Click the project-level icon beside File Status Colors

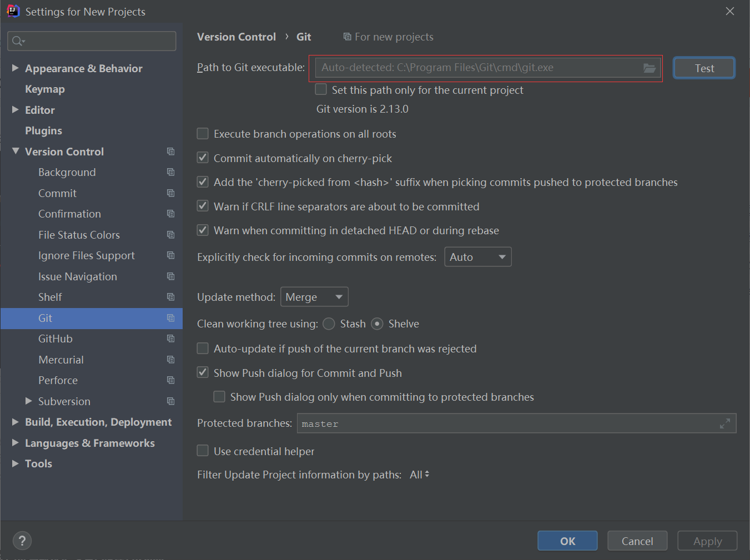click(170, 235)
